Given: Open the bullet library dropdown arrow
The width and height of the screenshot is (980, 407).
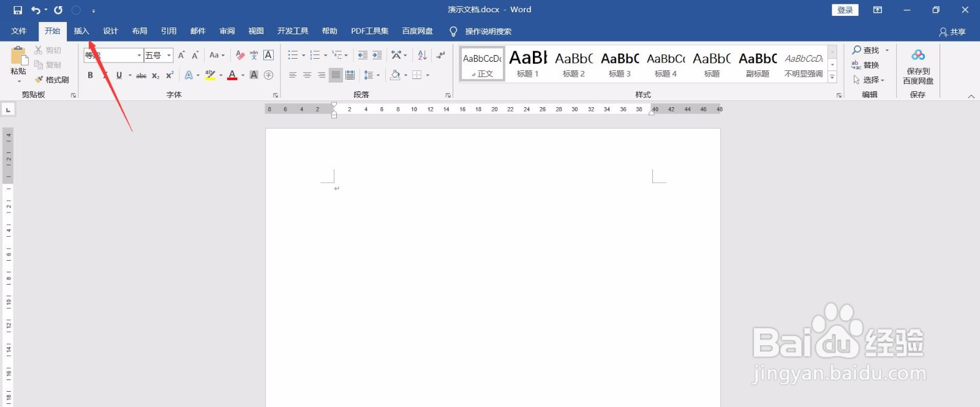Looking at the screenshot, I should coord(303,55).
